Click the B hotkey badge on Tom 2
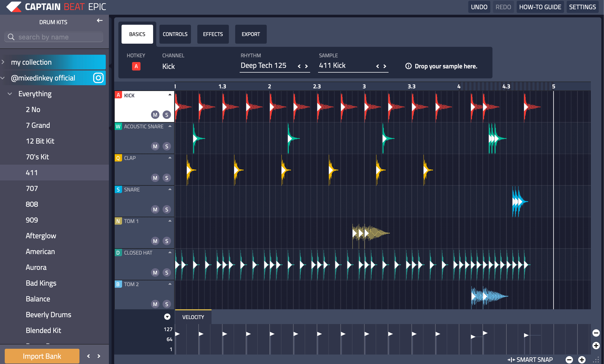Image resolution: width=604 pixels, height=364 pixels. (118, 284)
